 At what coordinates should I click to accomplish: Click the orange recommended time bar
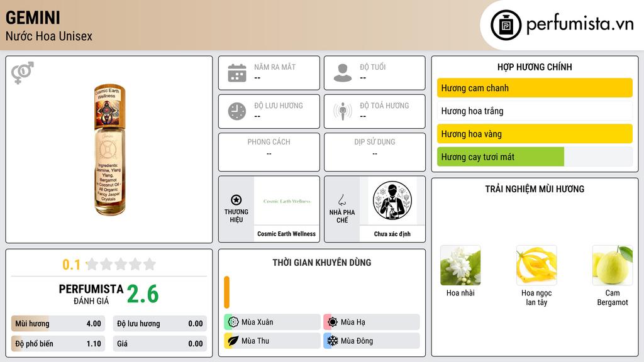(226, 292)
